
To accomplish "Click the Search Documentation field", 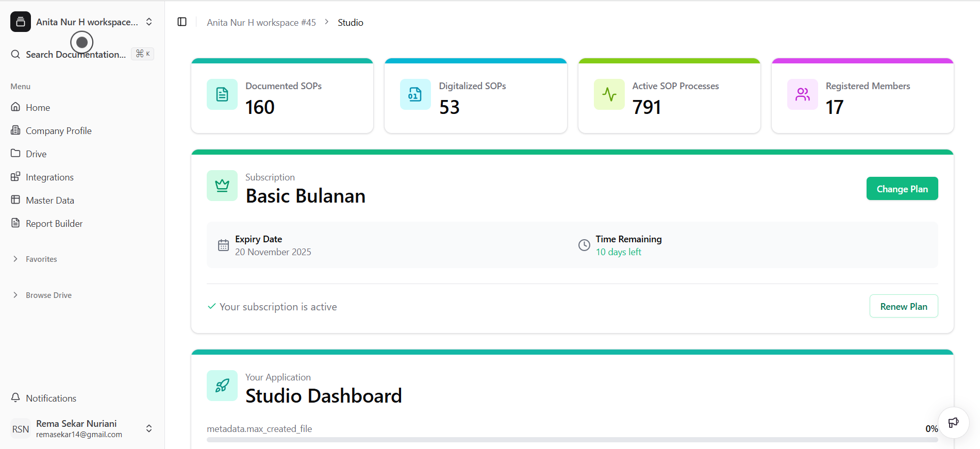I will [76, 54].
